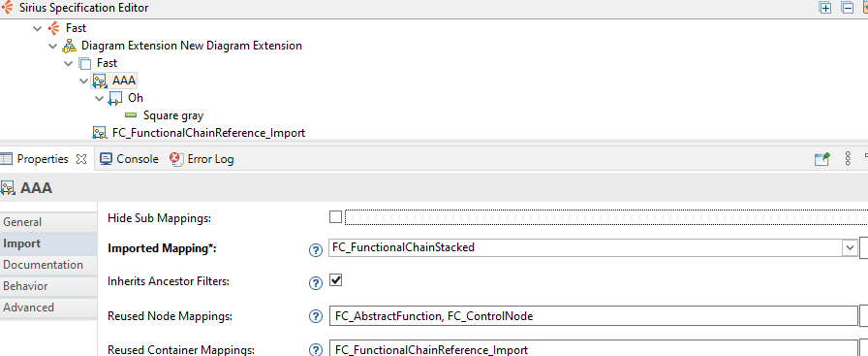Image resolution: width=868 pixels, height=356 pixels.
Task: Collapse the AAA tree node
Action: 83,81
